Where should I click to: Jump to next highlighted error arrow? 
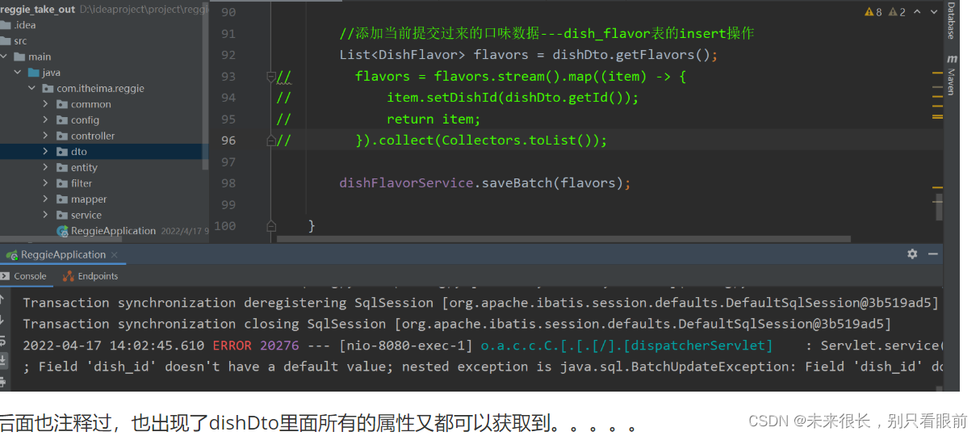932,12
